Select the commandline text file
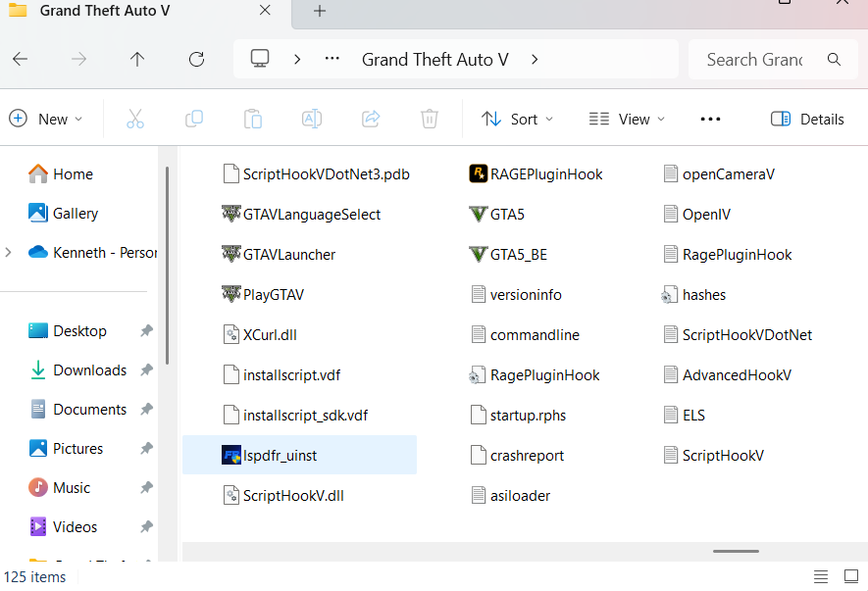 525,335
